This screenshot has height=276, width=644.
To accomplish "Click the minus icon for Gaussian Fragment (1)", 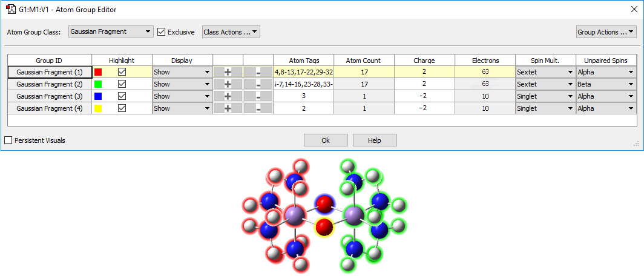I will (258, 72).
